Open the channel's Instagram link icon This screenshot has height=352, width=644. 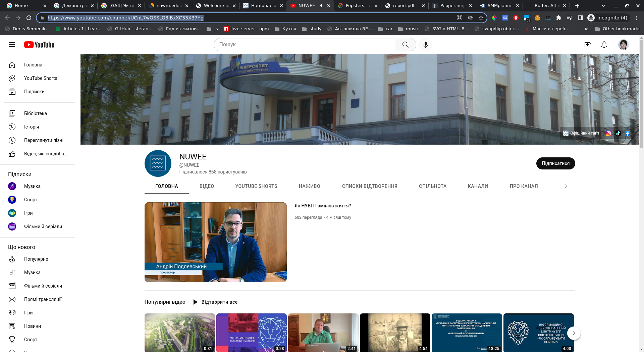(x=609, y=133)
